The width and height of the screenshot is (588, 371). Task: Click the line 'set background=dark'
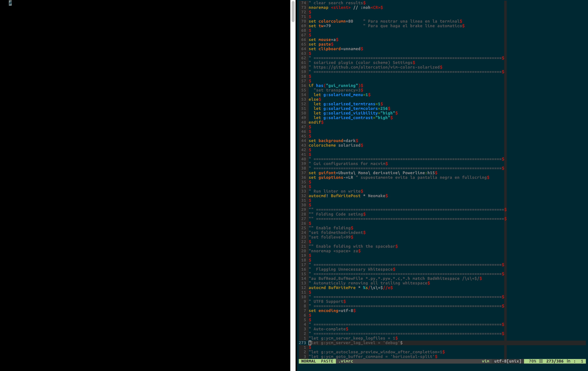click(x=333, y=141)
